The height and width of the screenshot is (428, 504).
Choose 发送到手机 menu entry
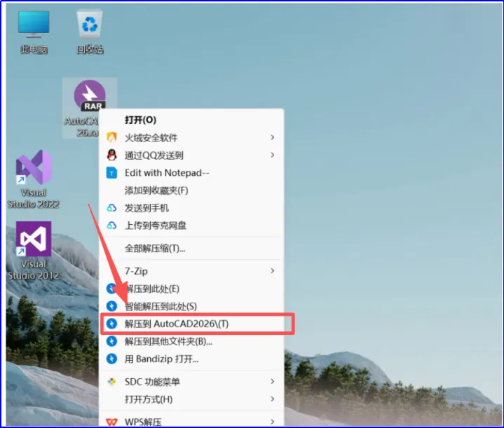(191, 208)
